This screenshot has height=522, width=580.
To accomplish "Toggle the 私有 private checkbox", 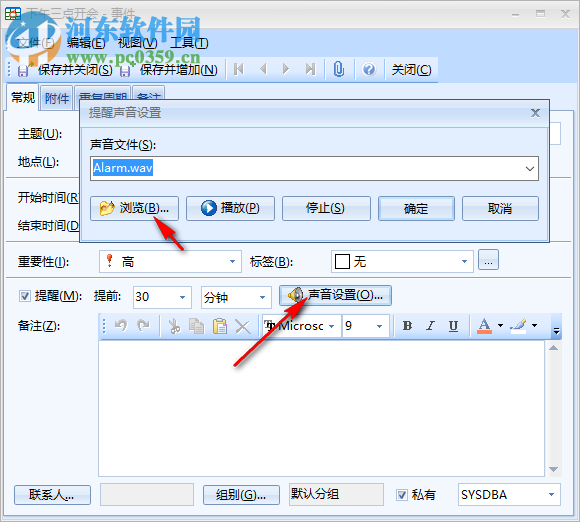I will click(401, 495).
